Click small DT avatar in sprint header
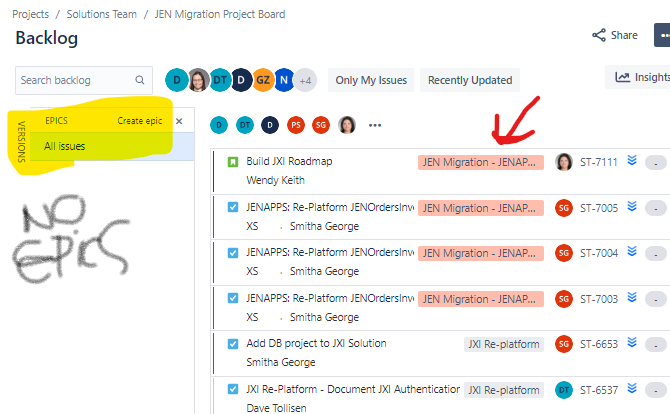The image size is (670, 414). (x=245, y=125)
